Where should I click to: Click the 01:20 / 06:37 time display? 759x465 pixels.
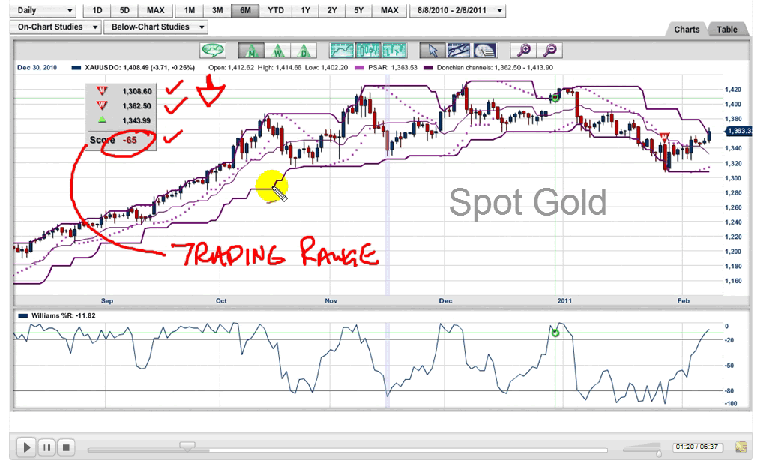(697, 447)
